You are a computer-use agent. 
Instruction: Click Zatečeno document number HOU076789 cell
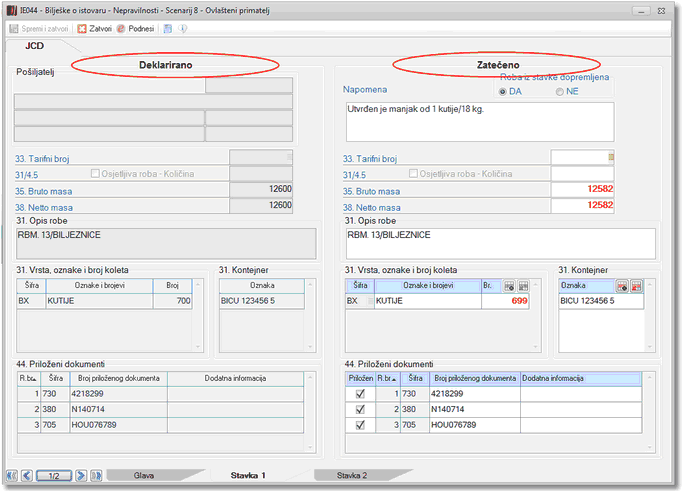(475, 425)
